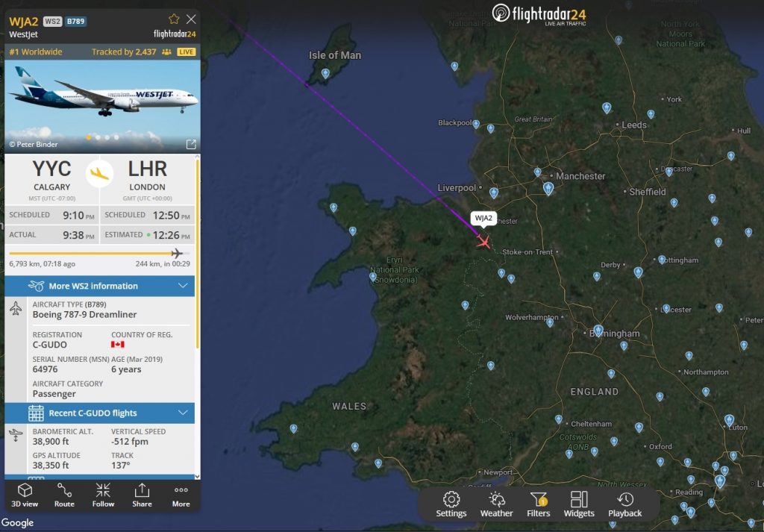
Task: Click the Isle of Man airport pin
Action: [325, 74]
